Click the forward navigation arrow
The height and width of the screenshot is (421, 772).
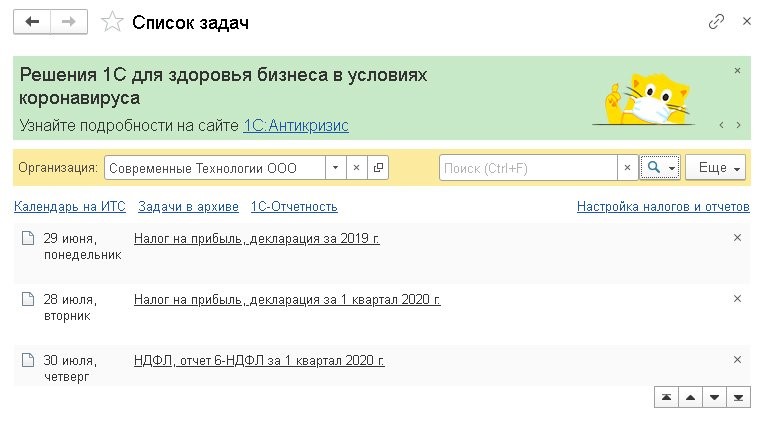point(68,21)
